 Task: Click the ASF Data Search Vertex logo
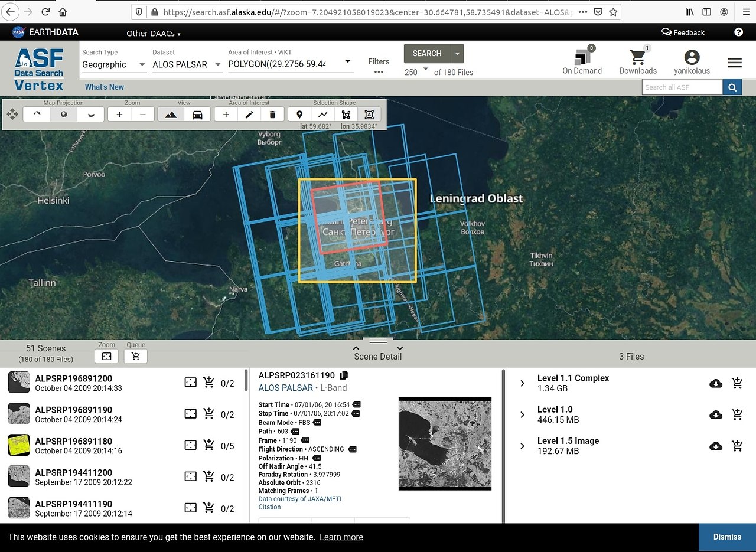coord(39,70)
